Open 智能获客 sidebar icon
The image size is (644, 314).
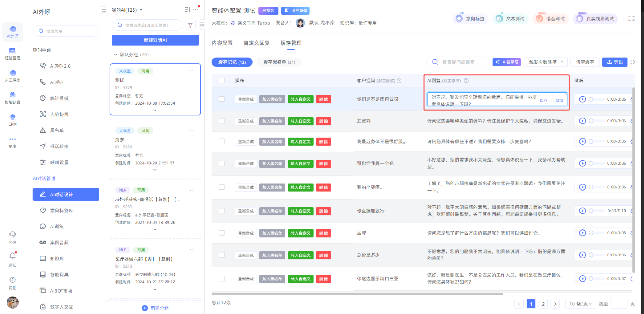point(12,98)
